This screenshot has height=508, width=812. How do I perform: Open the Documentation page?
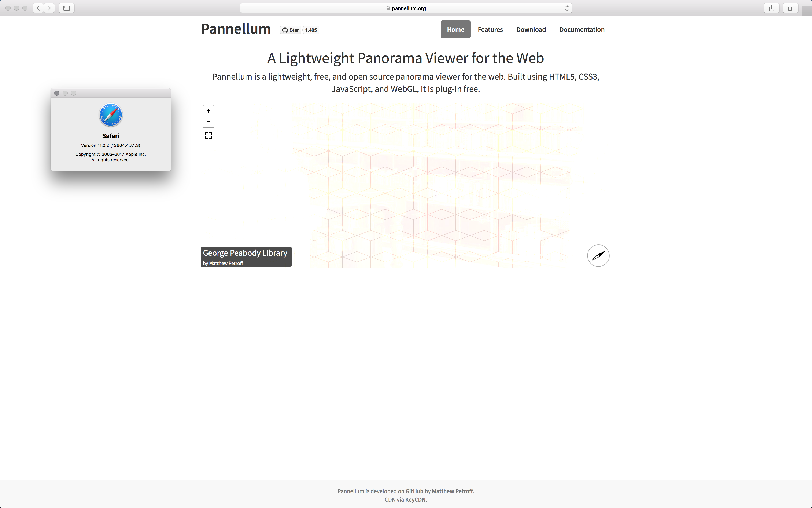pos(582,30)
